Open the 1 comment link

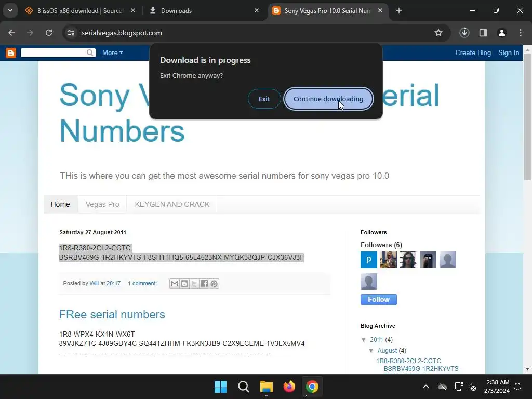142,283
